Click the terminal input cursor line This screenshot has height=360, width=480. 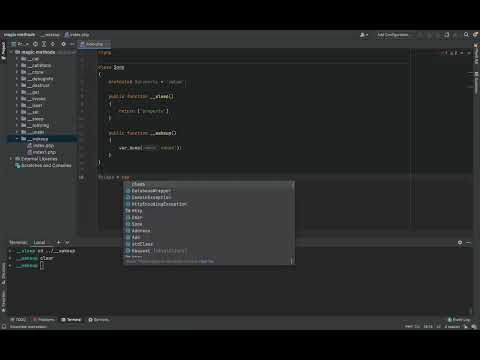coord(42,265)
